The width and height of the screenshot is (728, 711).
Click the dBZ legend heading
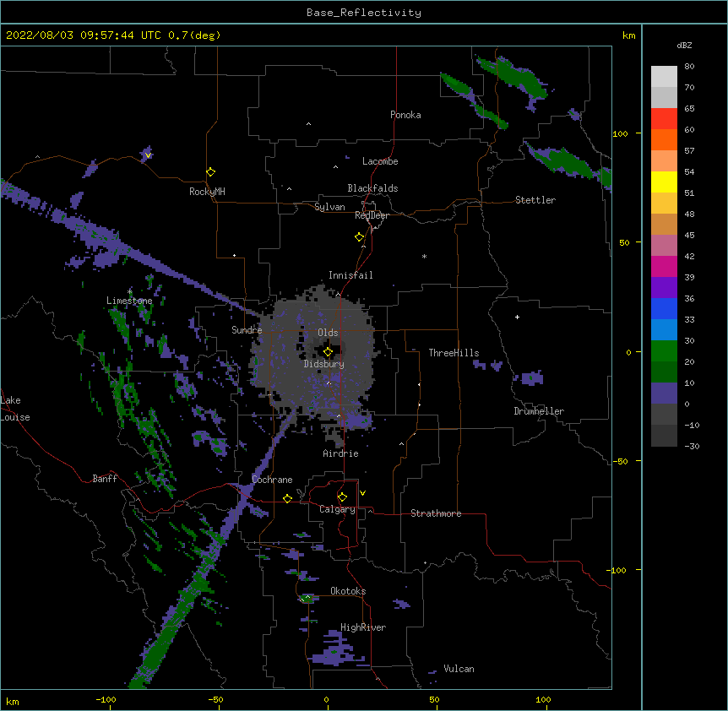(684, 46)
